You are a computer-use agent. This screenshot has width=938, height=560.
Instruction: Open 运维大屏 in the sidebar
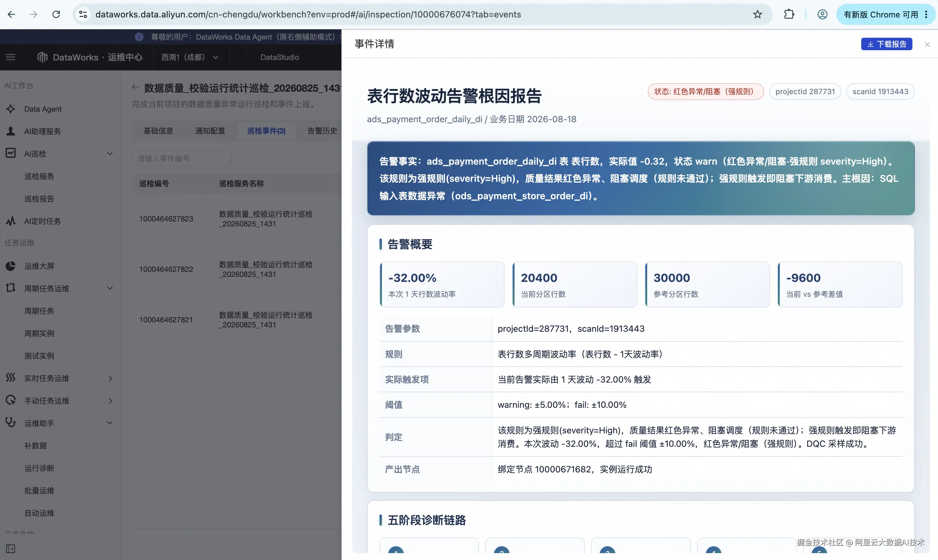39,266
